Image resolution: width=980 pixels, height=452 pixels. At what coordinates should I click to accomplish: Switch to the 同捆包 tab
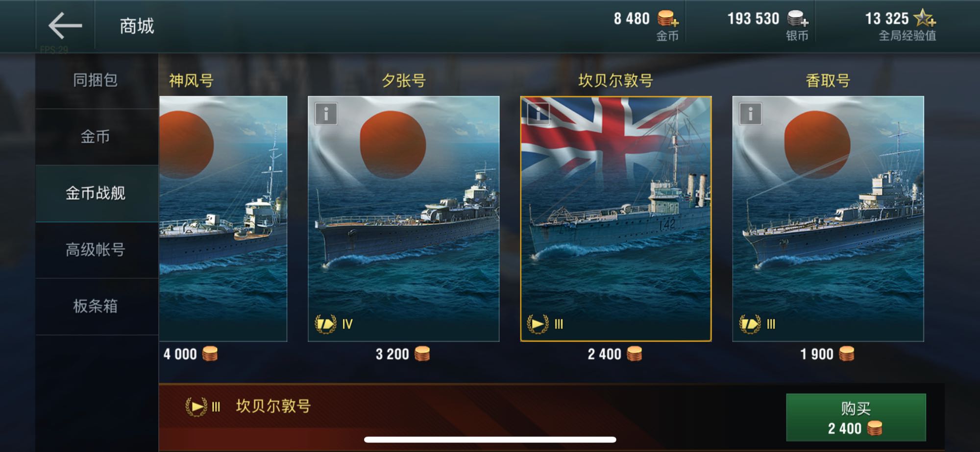click(x=97, y=80)
